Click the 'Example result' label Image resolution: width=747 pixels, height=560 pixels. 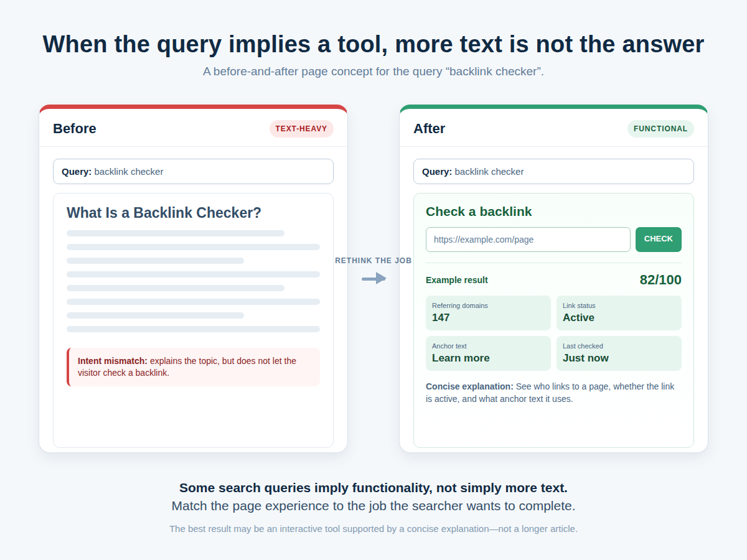point(457,280)
